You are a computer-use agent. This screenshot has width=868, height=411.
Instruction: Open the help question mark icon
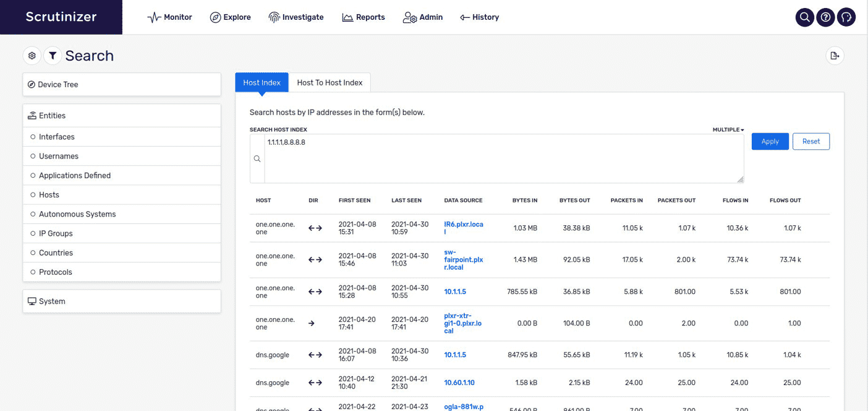tap(825, 17)
